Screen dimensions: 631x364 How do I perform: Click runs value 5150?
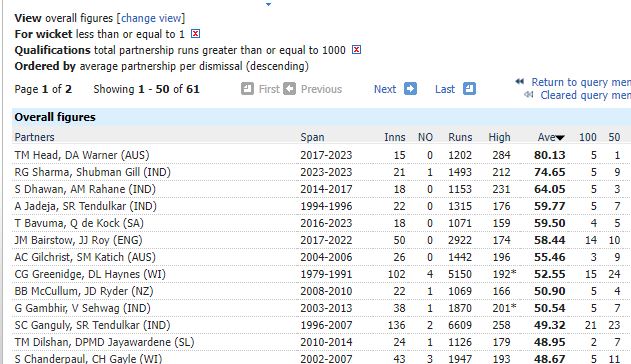(x=460, y=274)
